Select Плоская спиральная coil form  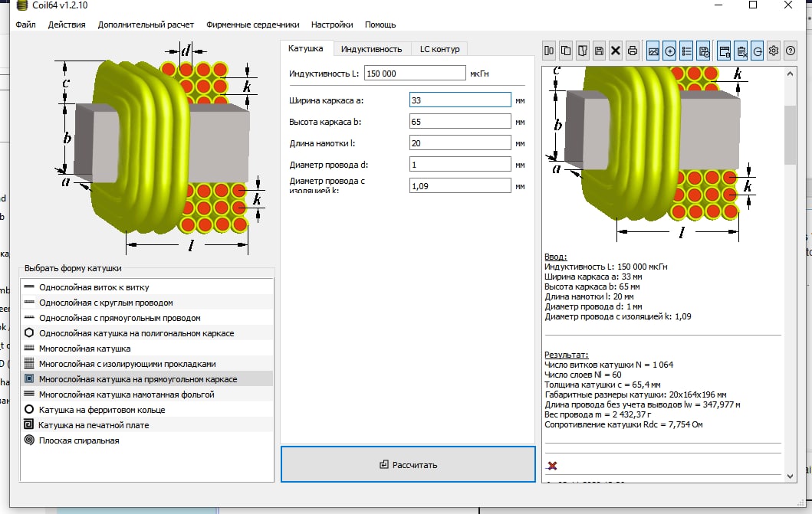click(x=146, y=440)
